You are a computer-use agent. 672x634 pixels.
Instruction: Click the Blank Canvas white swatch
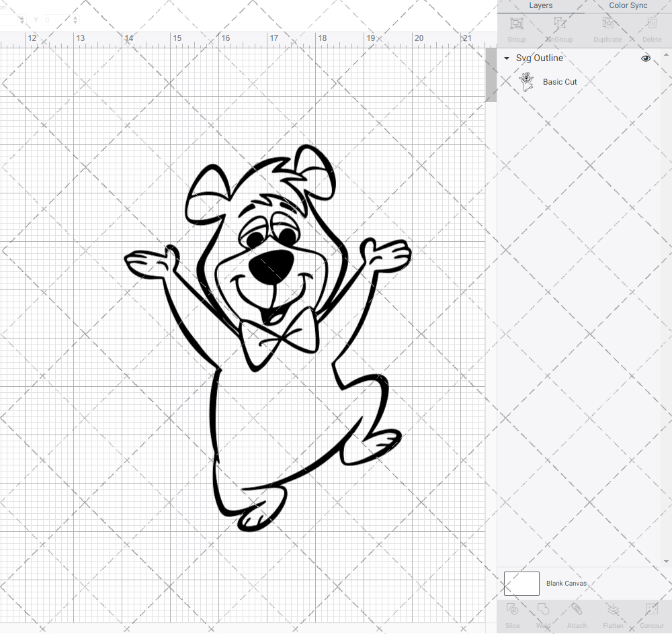point(521,584)
